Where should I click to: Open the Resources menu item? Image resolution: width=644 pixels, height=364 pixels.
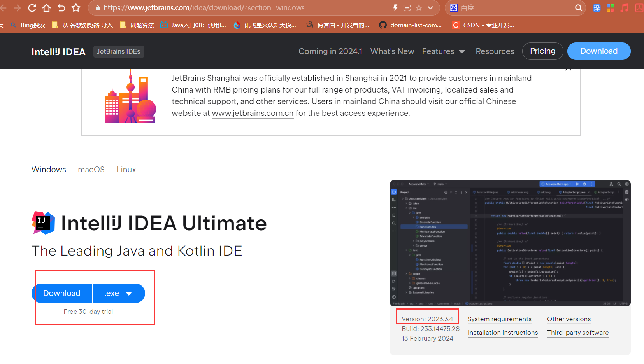(x=495, y=51)
